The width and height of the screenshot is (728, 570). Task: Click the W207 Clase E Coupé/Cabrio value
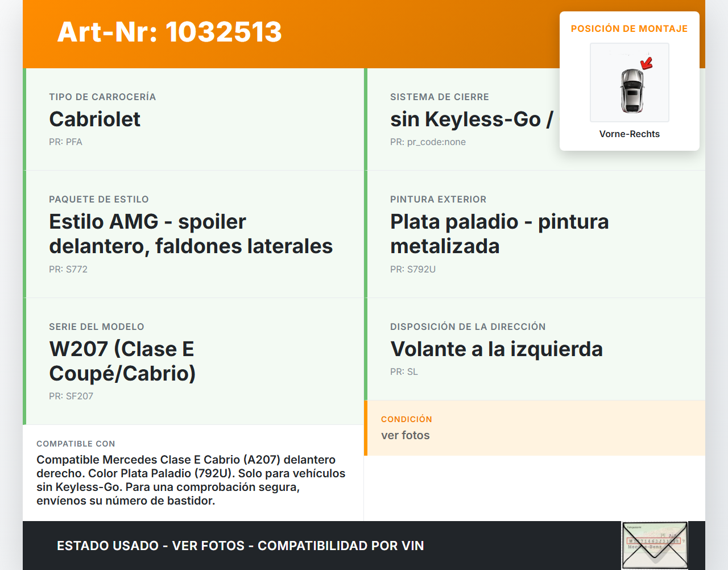(x=122, y=361)
